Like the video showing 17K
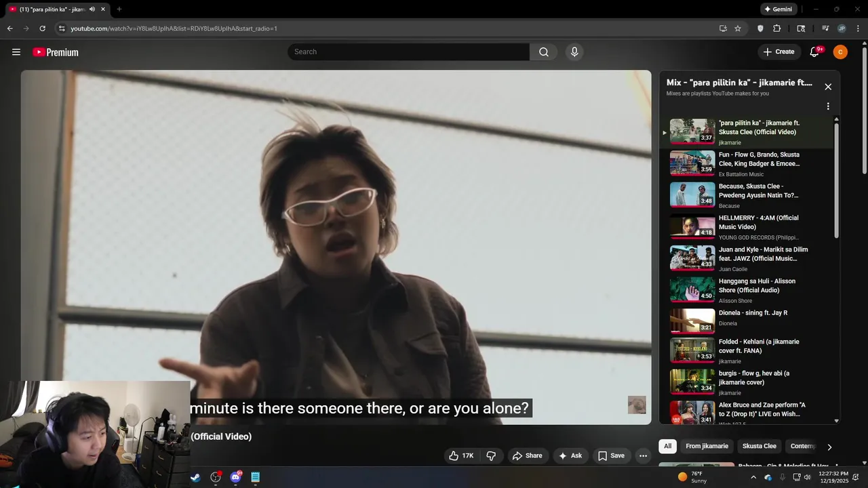Screen dimensions: 868x488 coord(461,455)
